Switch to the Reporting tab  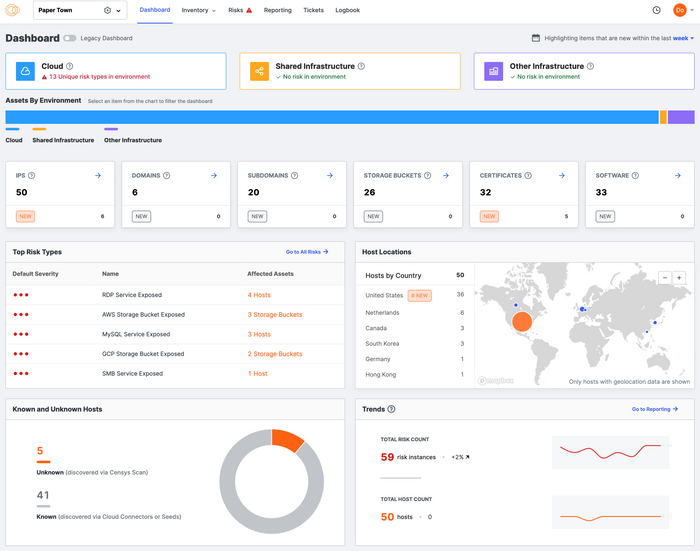point(277,10)
